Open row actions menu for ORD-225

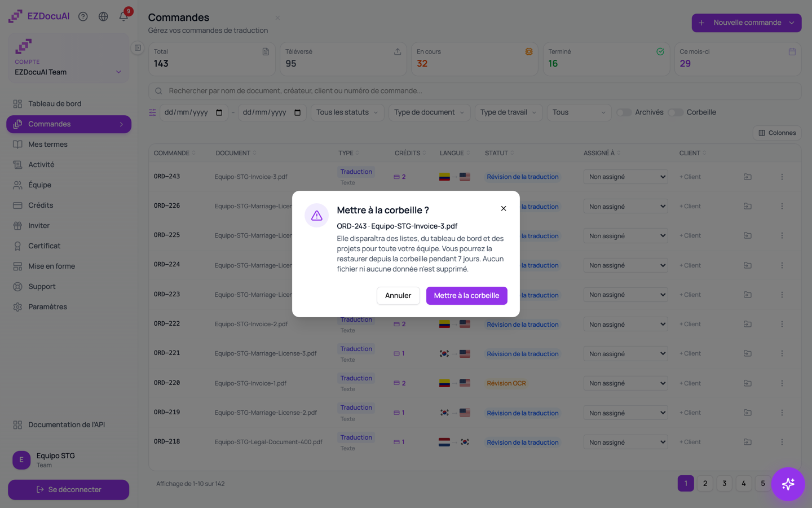tap(782, 235)
